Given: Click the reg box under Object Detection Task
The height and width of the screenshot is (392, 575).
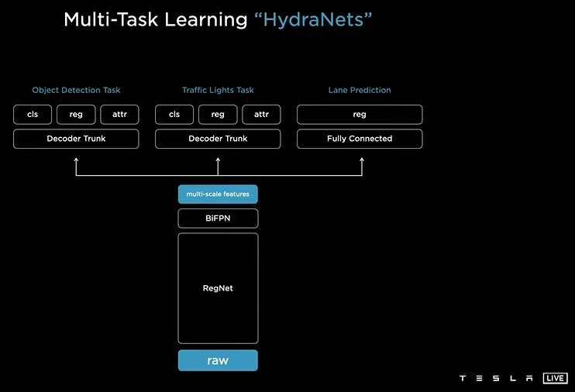Looking at the screenshot, I should [76, 115].
